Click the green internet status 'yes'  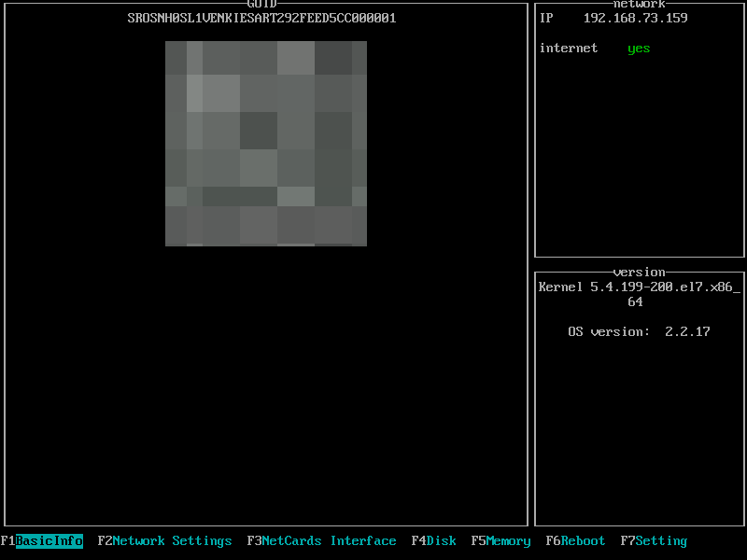click(x=639, y=49)
